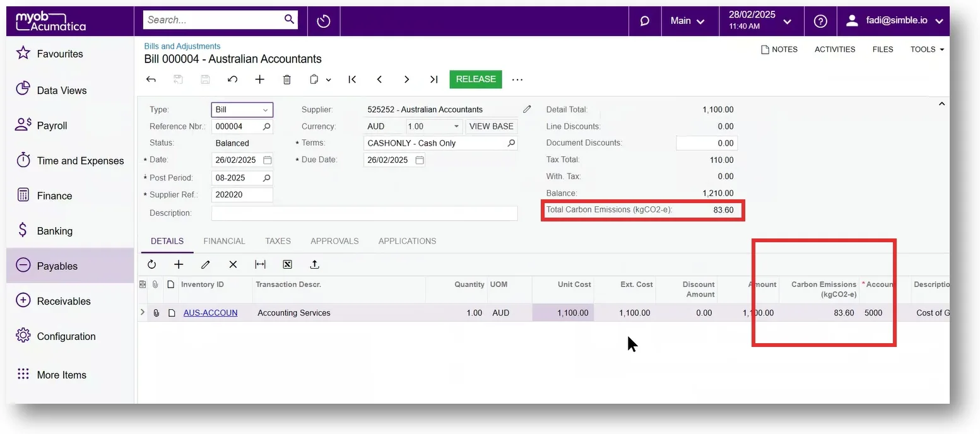Open the Type dropdown showing Bill

(242, 110)
